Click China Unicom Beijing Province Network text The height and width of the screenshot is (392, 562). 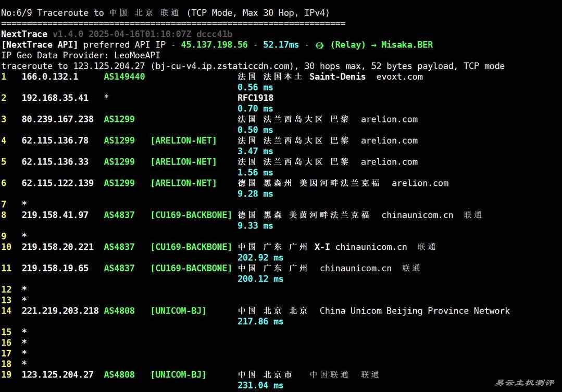pyautogui.click(x=415, y=311)
